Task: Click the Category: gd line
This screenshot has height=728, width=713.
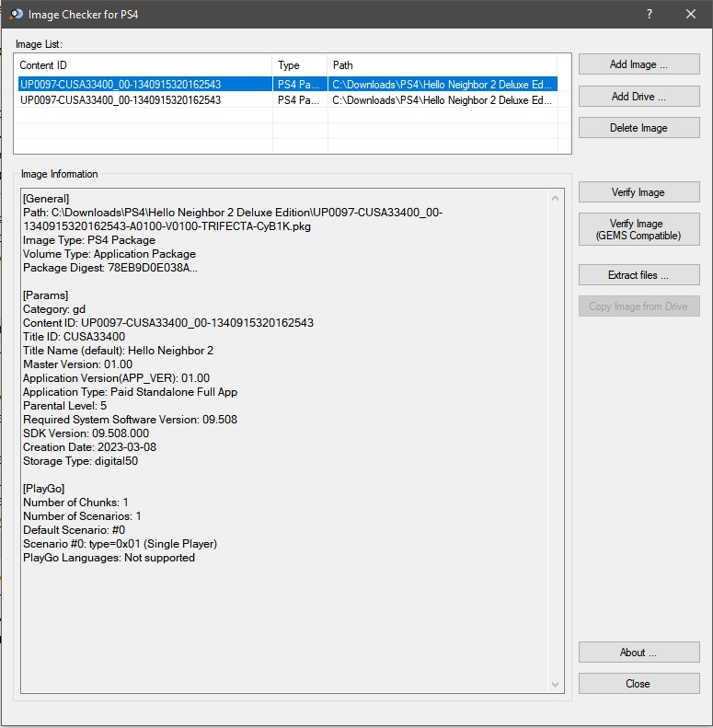Action: tap(54, 309)
